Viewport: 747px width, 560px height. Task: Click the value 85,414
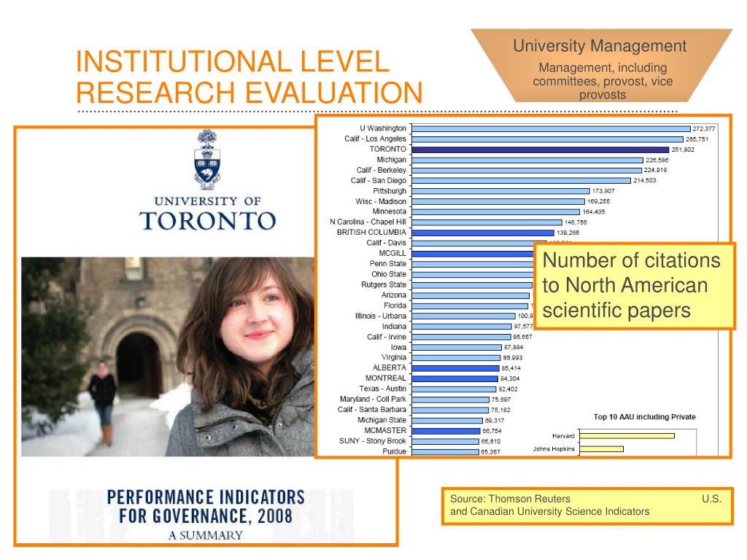pyautogui.click(x=511, y=368)
